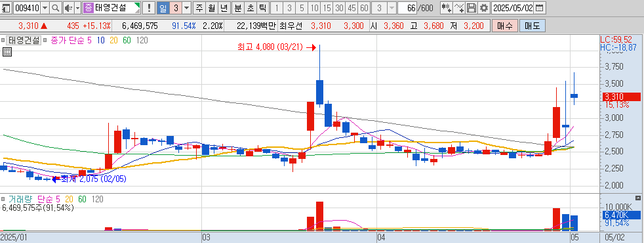Click the add candle chart icon
The image size is (644, 243).
click(x=447, y=7)
